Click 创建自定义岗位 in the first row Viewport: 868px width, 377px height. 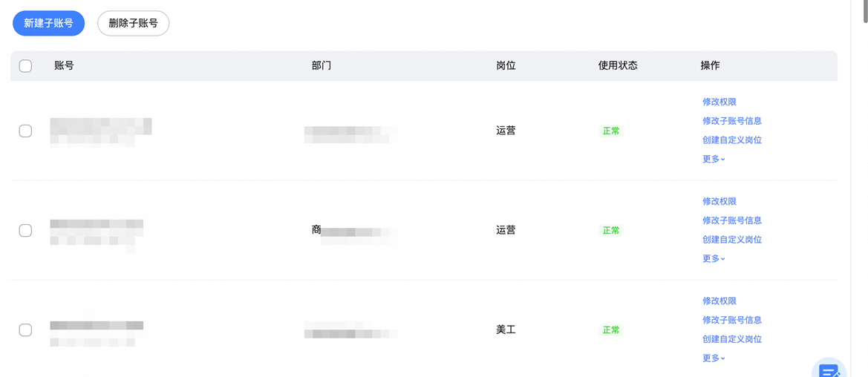coord(732,140)
